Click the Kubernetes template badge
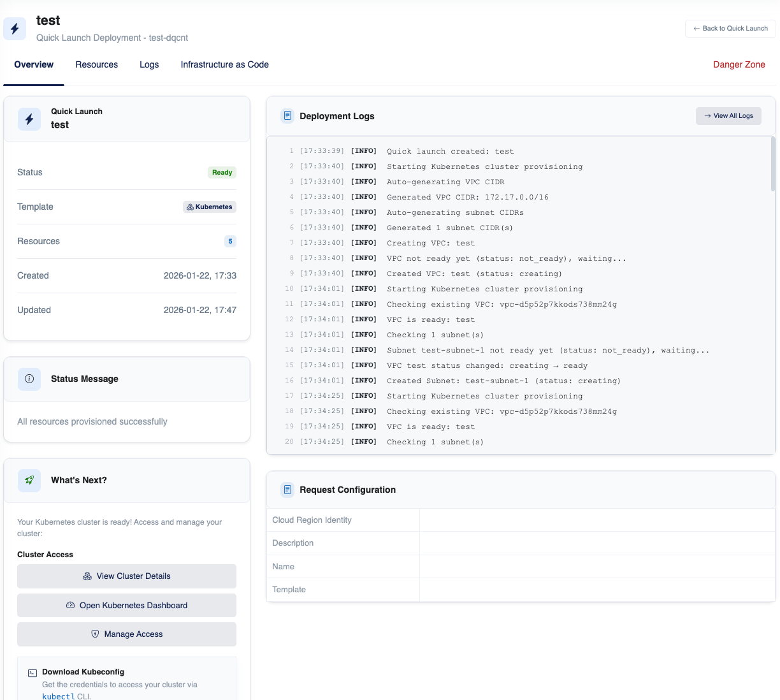Image resolution: width=780 pixels, height=700 pixels. 210,207
